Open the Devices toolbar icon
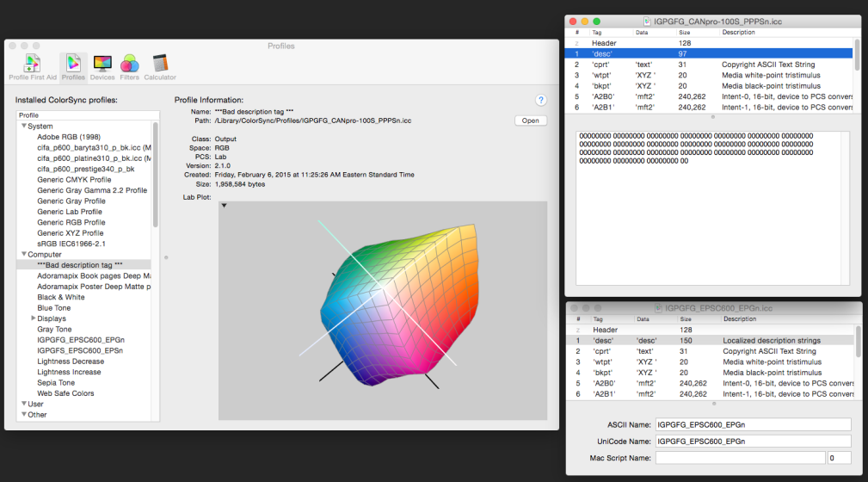The image size is (868, 482). pyautogui.click(x=102, y=68)
